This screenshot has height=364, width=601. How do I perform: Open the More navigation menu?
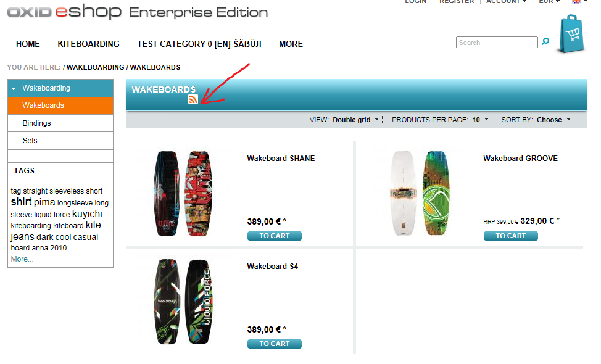click(x=291, y=44)
